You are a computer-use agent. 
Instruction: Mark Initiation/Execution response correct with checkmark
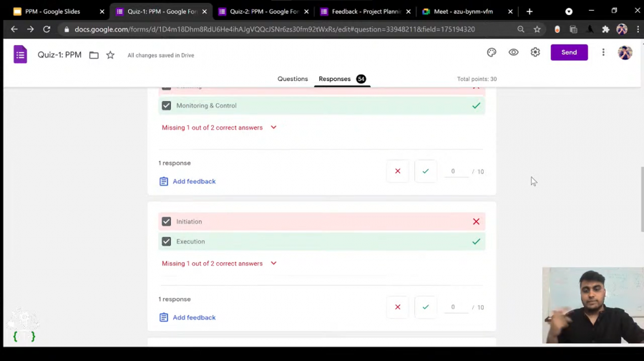426,307
